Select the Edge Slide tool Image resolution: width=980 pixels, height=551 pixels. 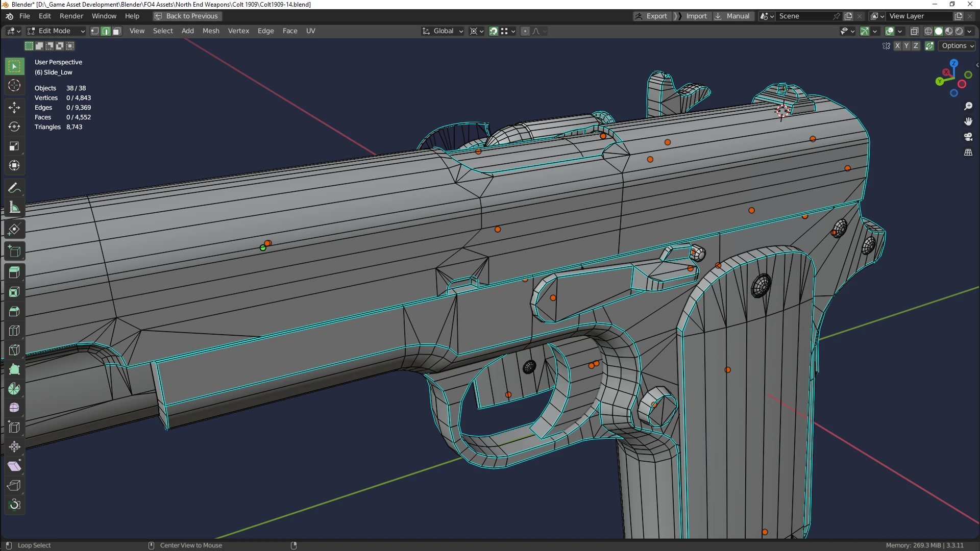pyautogui.click(x=14, y=428)
